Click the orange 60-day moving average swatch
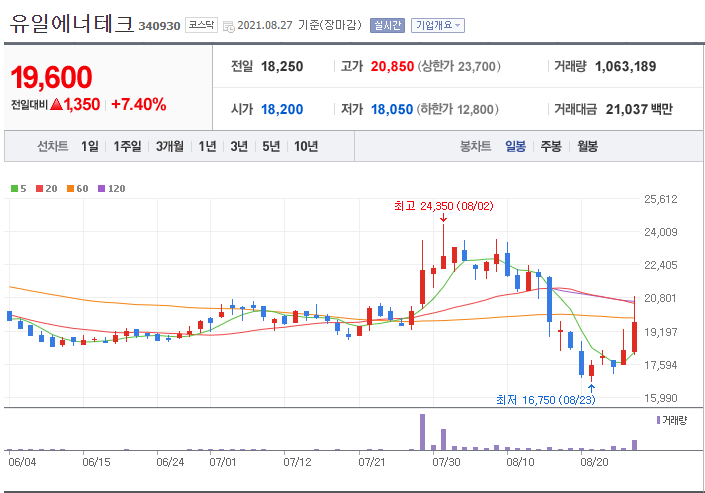Viewport: 705px width, 493px height. 70,188
